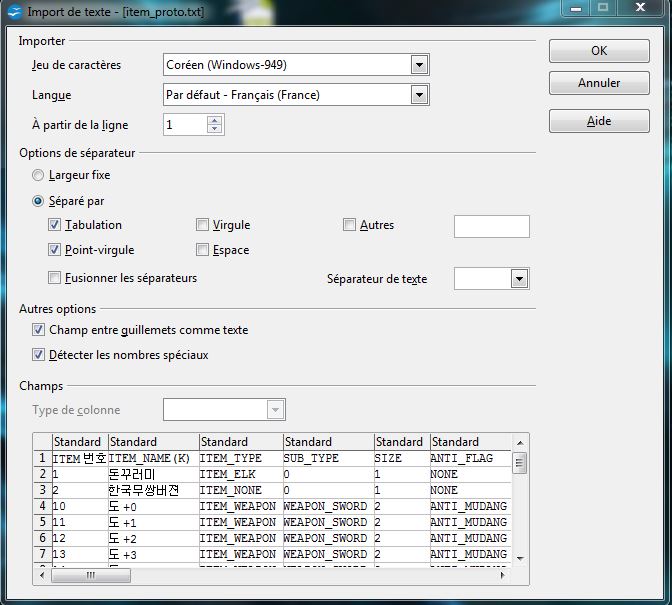Click the ITEM_ELK cell in preview

[241, 474]
